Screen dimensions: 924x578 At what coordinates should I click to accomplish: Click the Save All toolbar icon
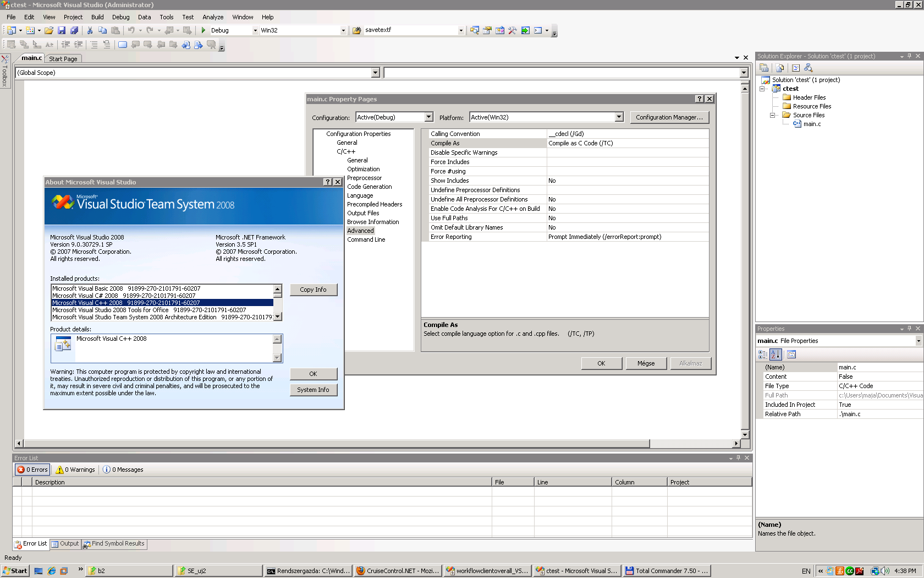click(x=74, y=30)
